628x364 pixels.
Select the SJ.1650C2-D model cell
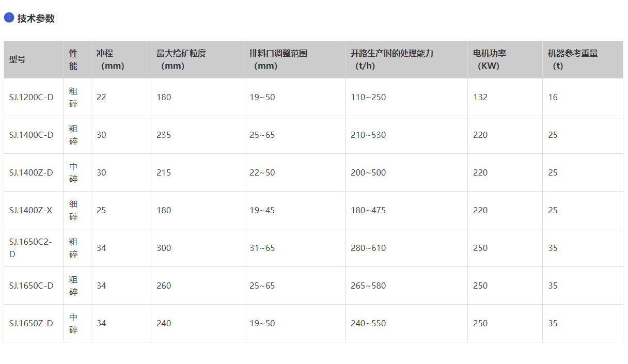pos(30,248)
